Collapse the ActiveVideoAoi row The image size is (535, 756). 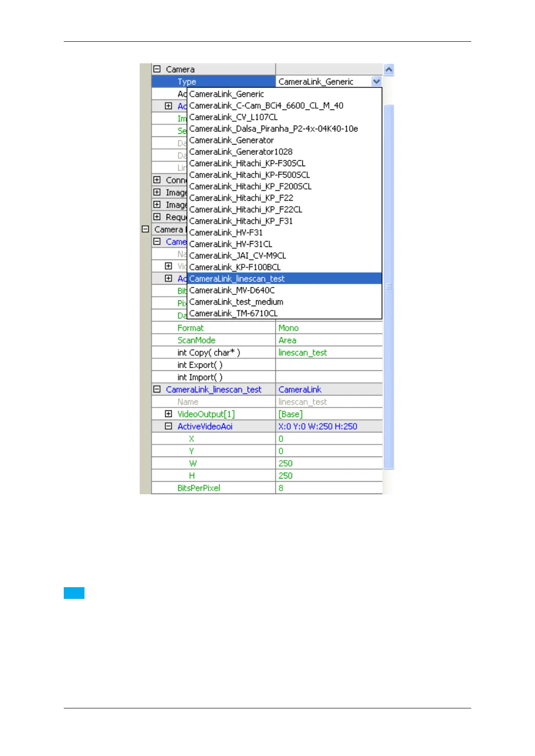pos(168,426)
